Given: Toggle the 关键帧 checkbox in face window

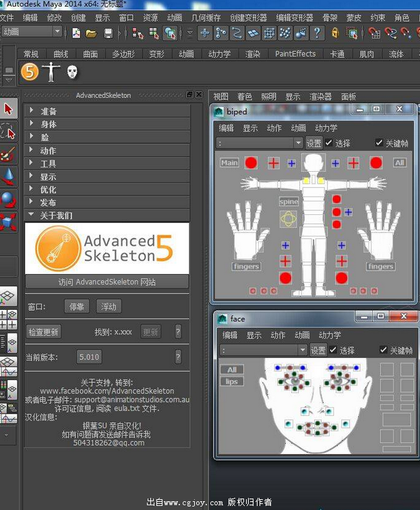Looking at the screenshot, I should tap(384, 350).
